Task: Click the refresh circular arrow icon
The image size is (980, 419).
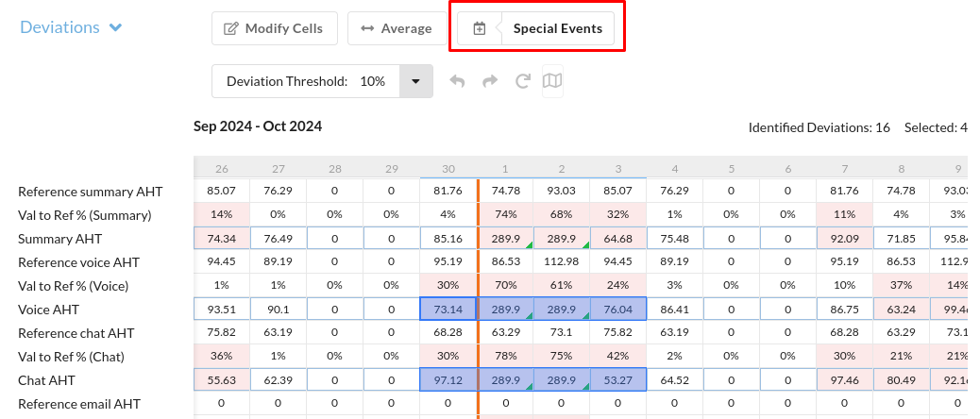Action: [x=522, y=81]
